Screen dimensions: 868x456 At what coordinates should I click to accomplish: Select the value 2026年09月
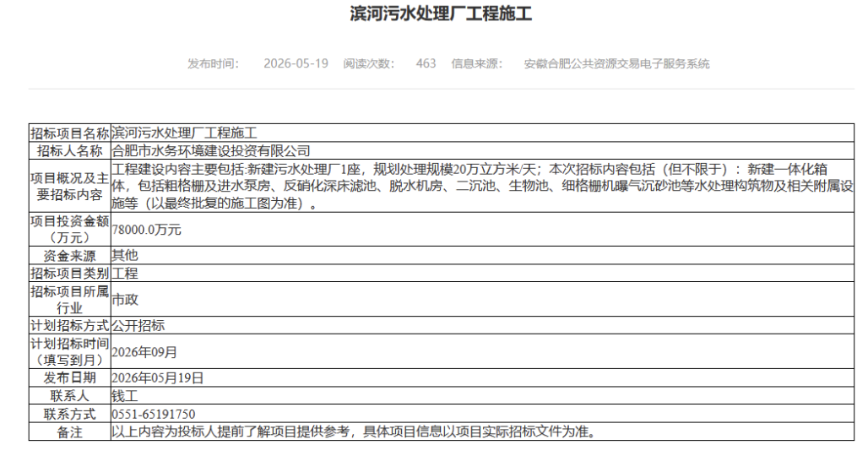[144, 352]
